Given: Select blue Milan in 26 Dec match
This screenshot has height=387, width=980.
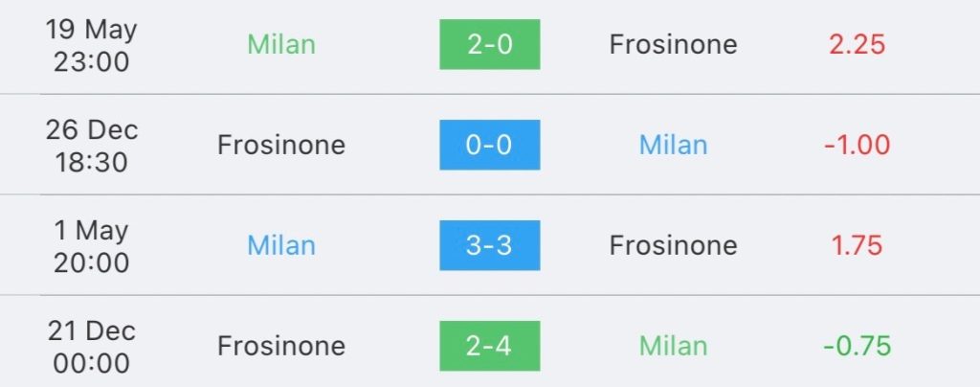Looking at the screenshot, I should coord(673,145).
